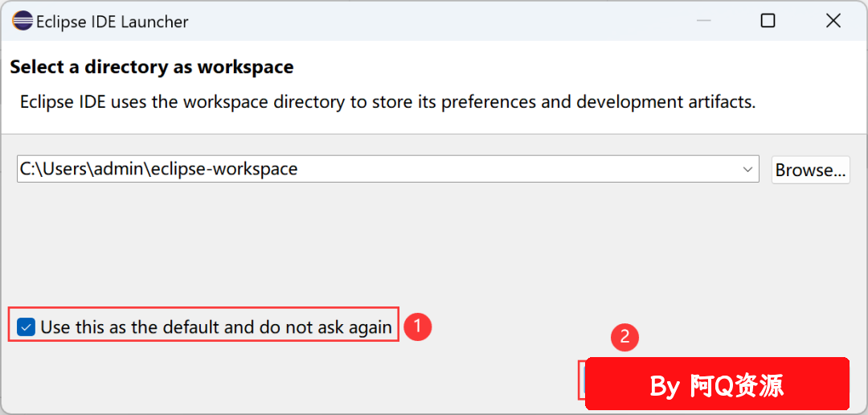Click the red number 1 annotation badge
868x415 pixels.
tap(417, 327)
